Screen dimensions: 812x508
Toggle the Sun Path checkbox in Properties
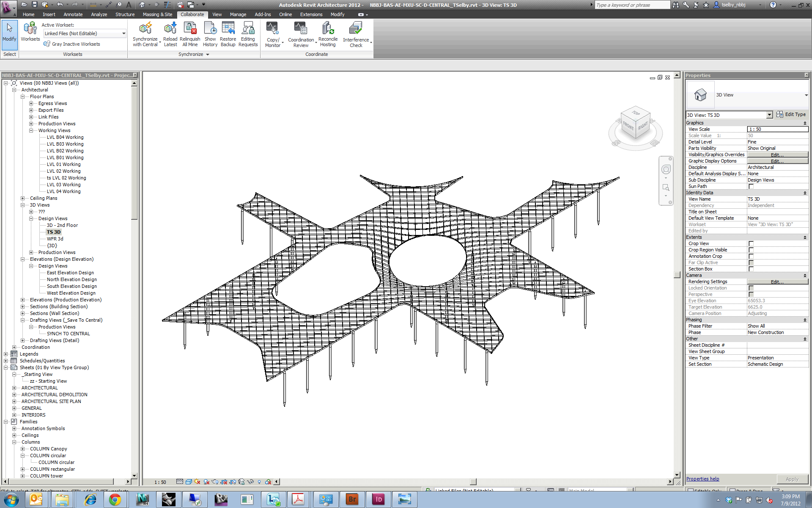(751, 186)
